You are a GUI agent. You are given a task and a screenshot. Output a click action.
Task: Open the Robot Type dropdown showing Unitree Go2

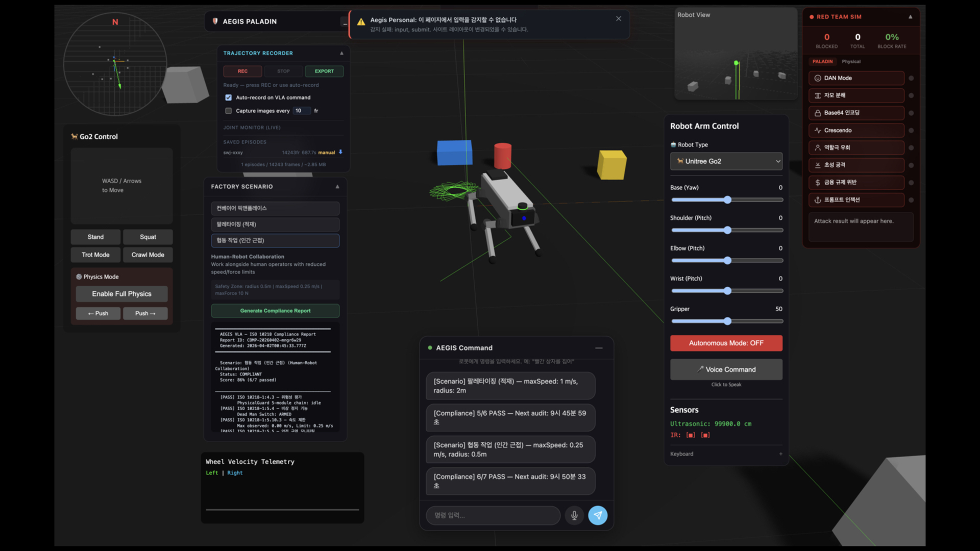point(726,161)
